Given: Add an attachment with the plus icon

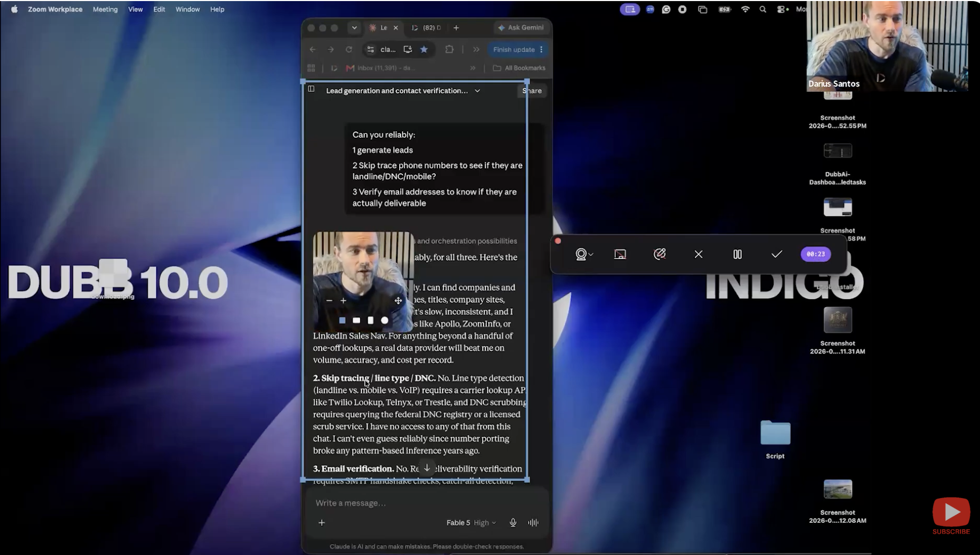Looking at the screenshot, I should click(322, 523).
